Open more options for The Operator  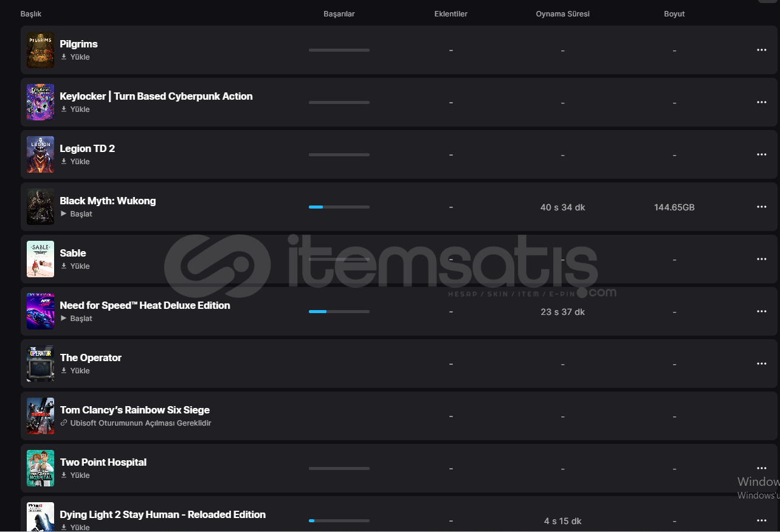(761, 364)
